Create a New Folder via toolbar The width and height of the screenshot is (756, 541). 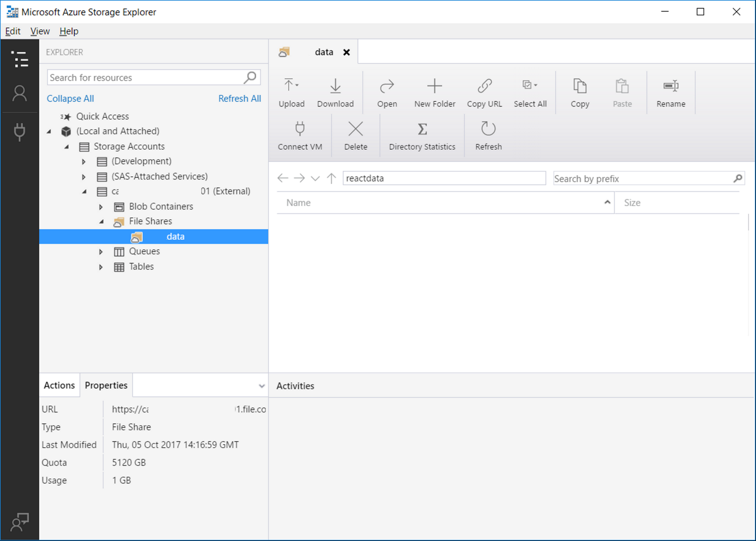point(435,93)
